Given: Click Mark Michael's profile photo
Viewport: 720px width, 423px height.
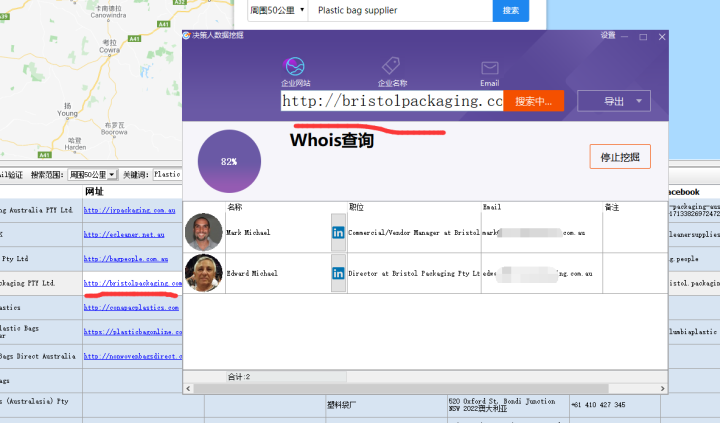Looking at the screenshot, I should [x=203, y=231].
